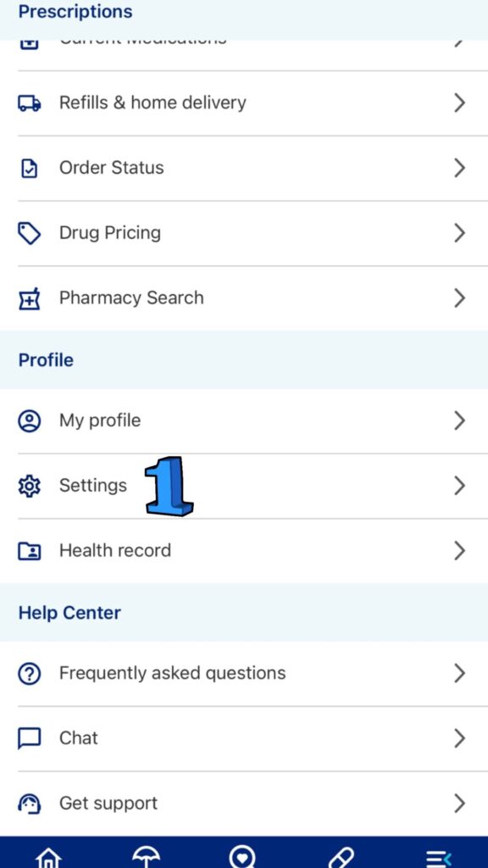The height and width of the screenshot is (868, 488).
Task: Click the gear icon next to Settings
Action: [x=30, y=485]
